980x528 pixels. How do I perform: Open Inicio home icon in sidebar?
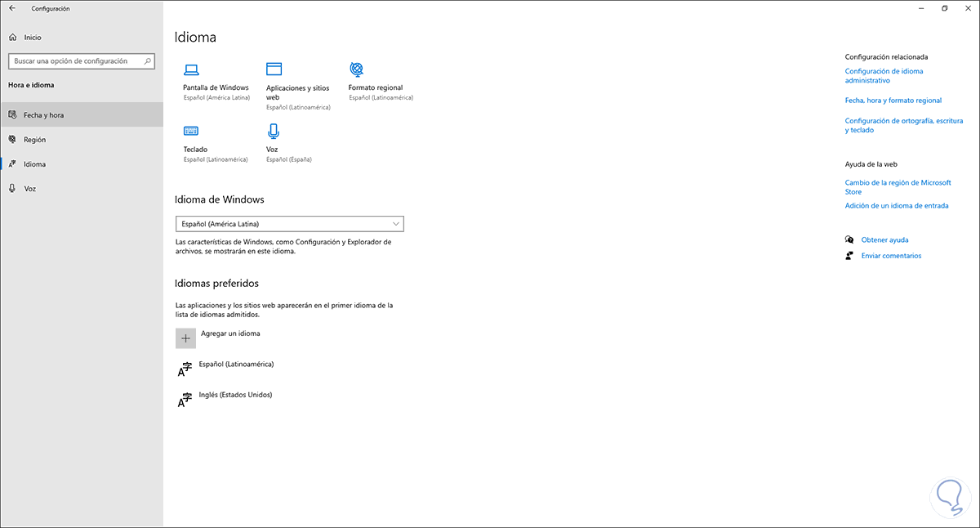pos(12,38)
